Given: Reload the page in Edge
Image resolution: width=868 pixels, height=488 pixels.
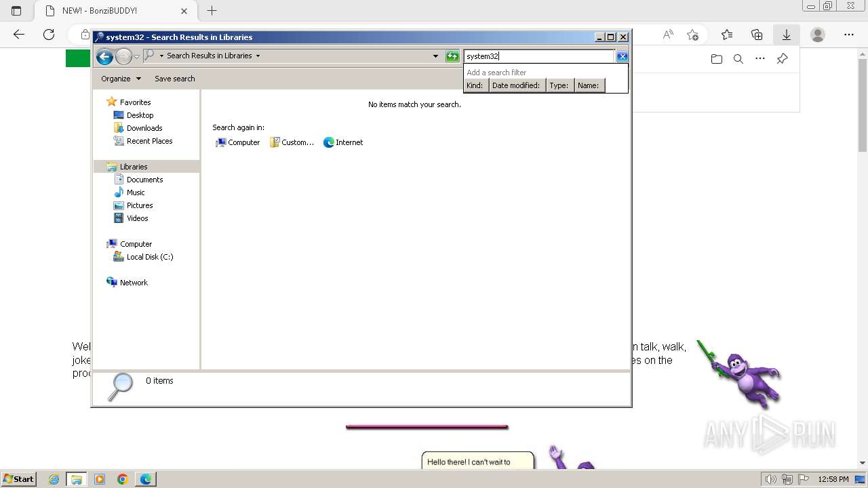Looking at the screenshot, I should (x=49, y=35).
